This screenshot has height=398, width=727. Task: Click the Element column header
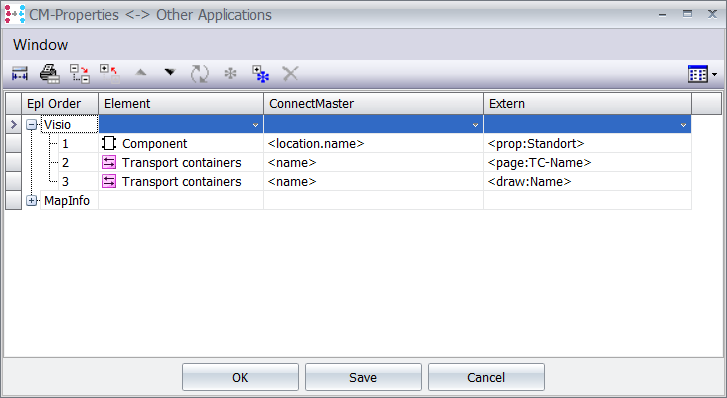tap(181, 103)
